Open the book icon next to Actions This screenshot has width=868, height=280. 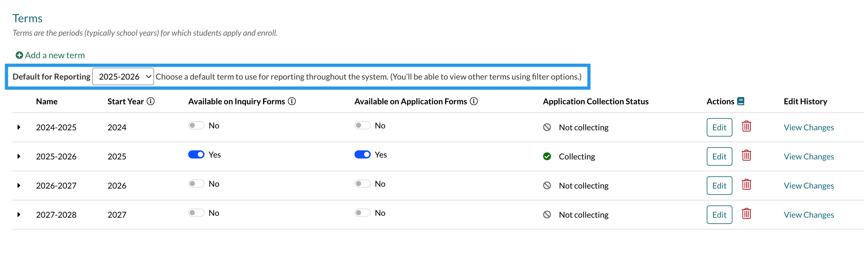coord(741,101)
